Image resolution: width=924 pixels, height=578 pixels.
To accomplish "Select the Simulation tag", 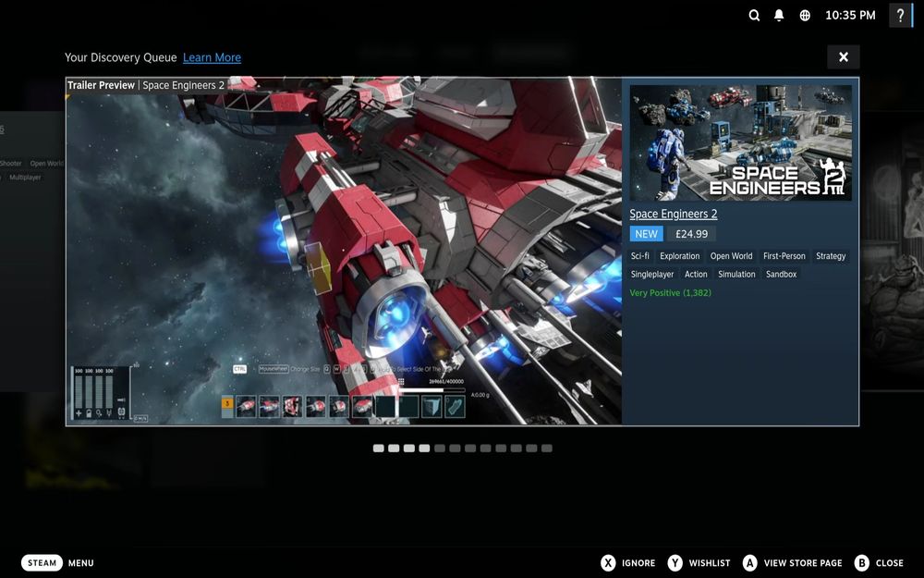I will click(736, 275).
